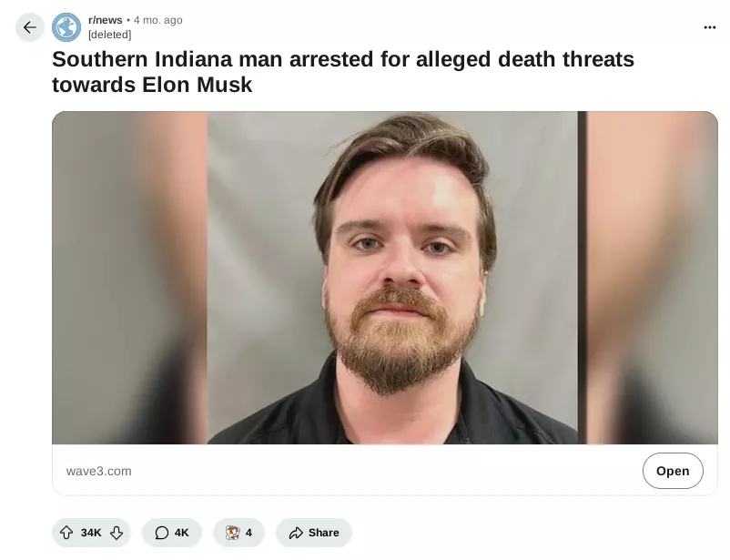Screen dimensions: 730x560
Task: View the post awards icon
Action: 232,532
